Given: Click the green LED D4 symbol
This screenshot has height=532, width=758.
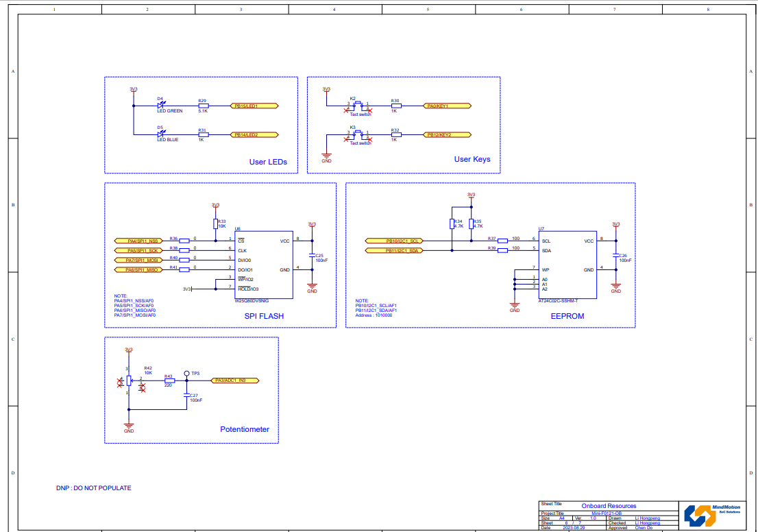Looking at the screenshot, I should 161,106.
